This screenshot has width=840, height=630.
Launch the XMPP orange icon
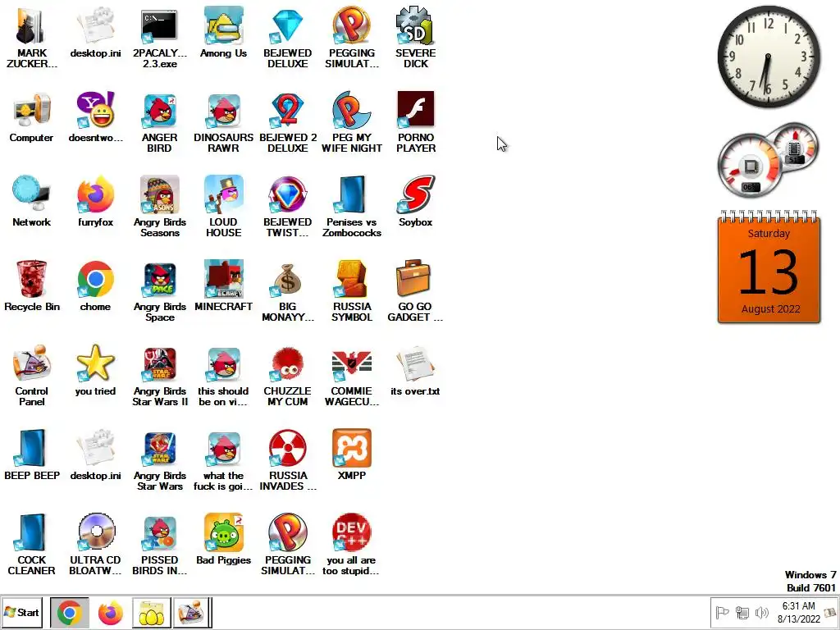click(351, 455)
